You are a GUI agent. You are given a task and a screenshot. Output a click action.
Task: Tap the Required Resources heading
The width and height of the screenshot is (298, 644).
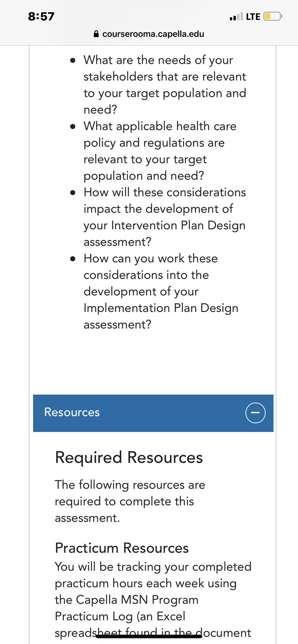(x=129, y=458)
